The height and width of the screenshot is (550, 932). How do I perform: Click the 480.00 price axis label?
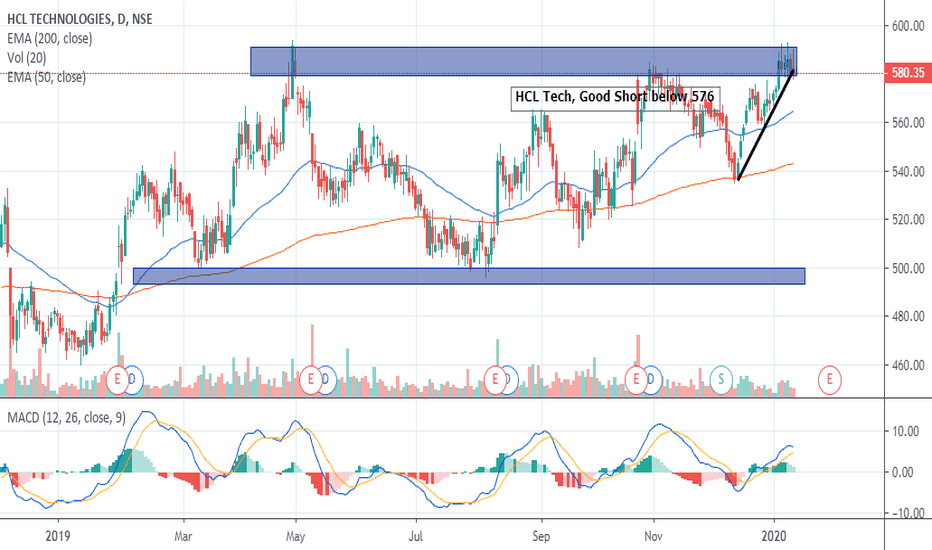pyautogui.click(x=908, y=317)
